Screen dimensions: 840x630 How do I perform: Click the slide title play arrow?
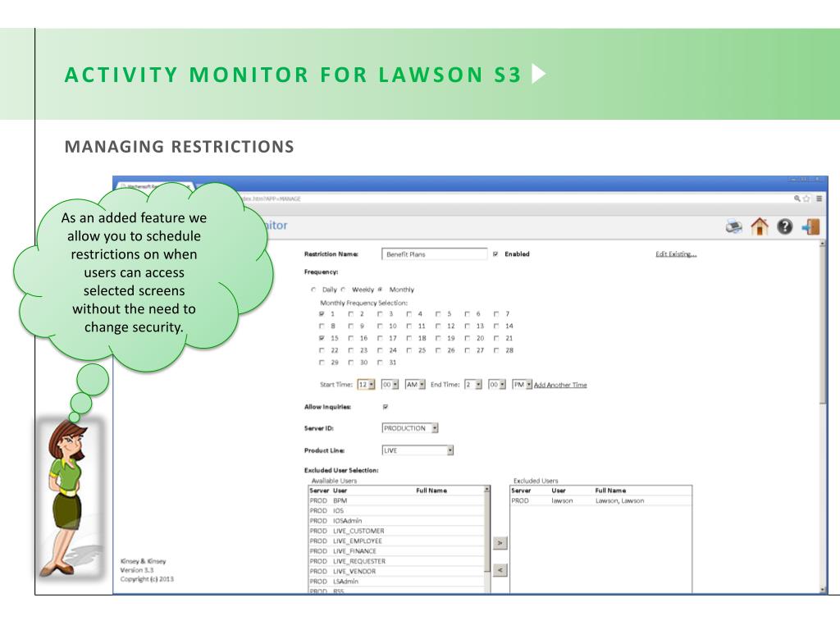pos(538,73)
